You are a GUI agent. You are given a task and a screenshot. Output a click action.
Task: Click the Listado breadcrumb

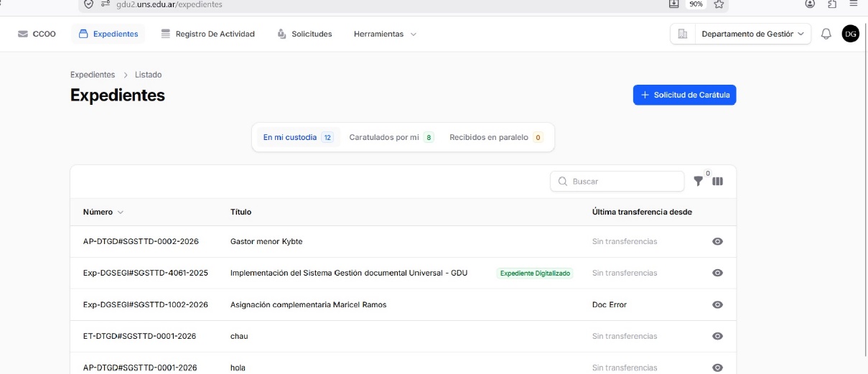click(x=148, y=75)
